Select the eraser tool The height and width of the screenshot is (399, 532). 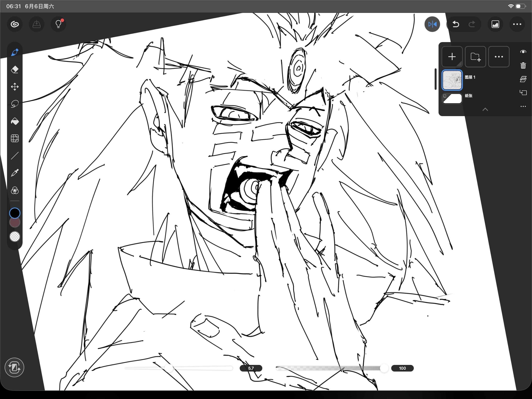point(15,70)
